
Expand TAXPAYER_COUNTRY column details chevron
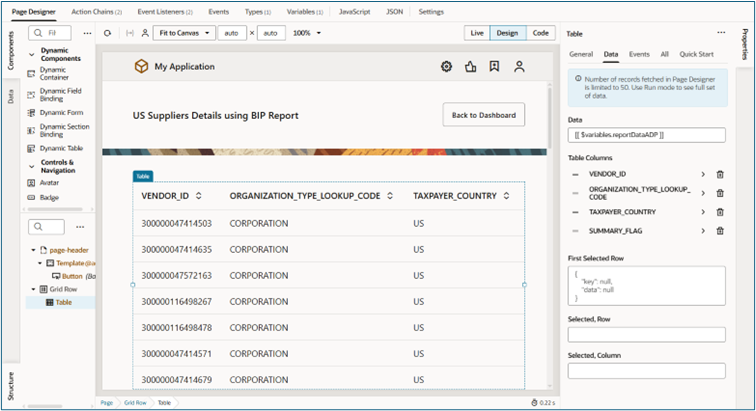(703, 212)
